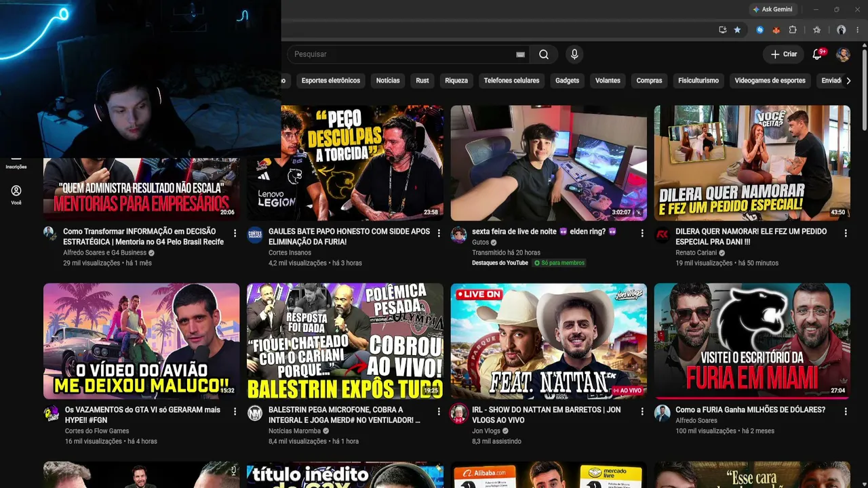Open options menu for VAZAMENTOS do GTA VI video
Viewport: 868px width, 488px height.
[x=235, y=411]
